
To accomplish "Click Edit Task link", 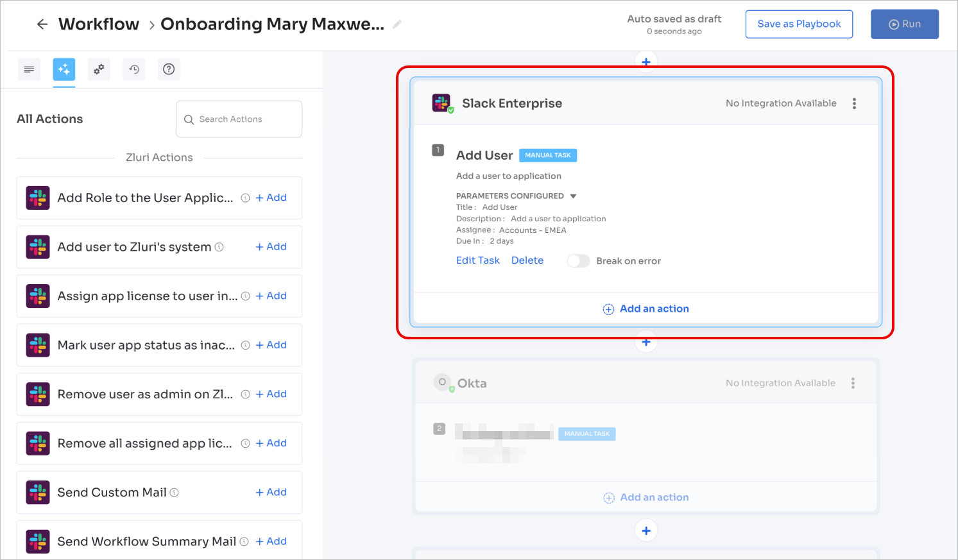I will [477, 260].
